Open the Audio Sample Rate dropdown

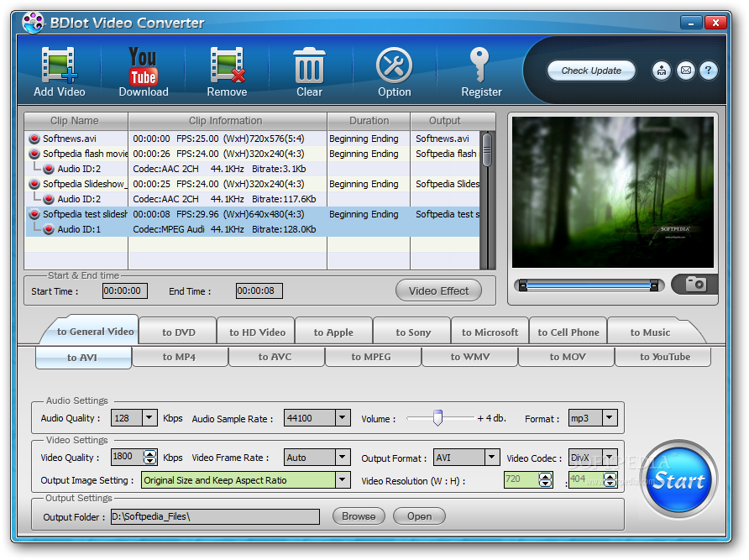(342, 417)
